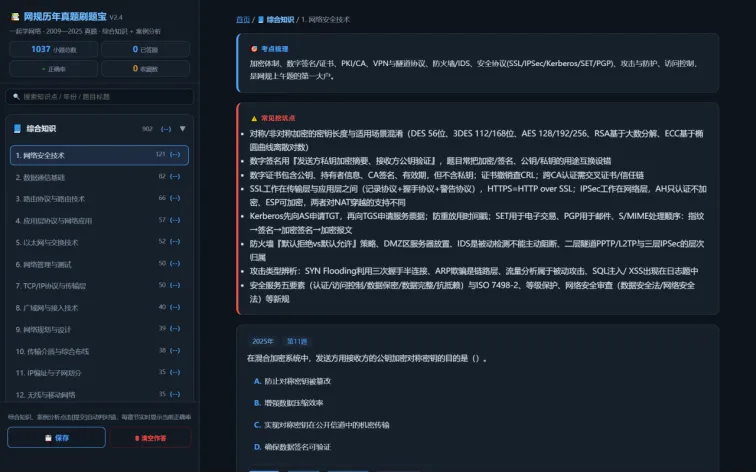Click the 网规历年真题刷题宝 title

tap(65, 17)
